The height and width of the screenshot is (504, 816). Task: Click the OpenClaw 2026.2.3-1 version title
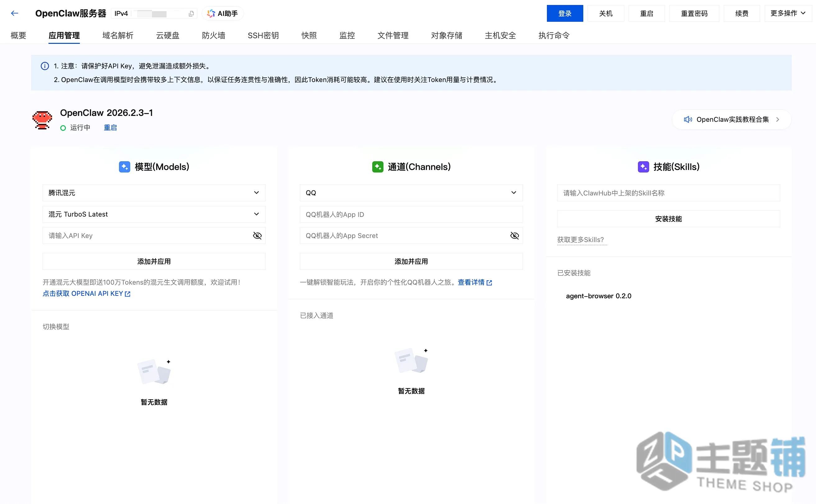pyautogui.click(x=106, y=113)
